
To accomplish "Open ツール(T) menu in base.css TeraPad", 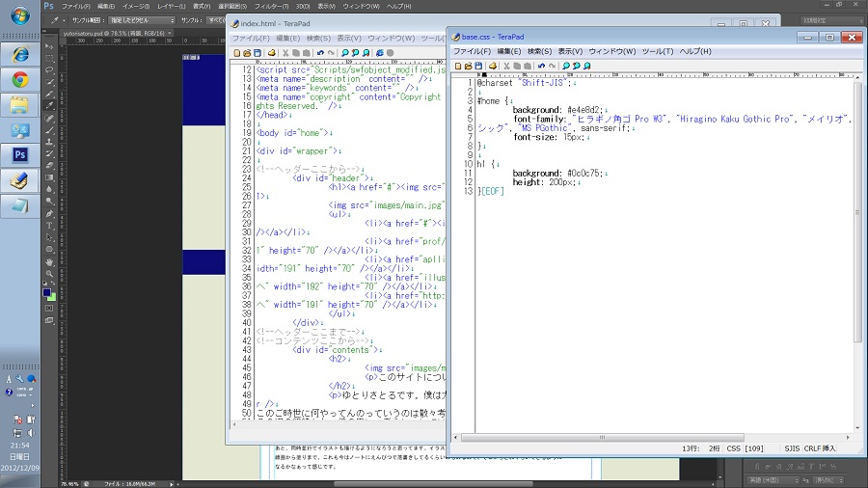I will (658, 51).
